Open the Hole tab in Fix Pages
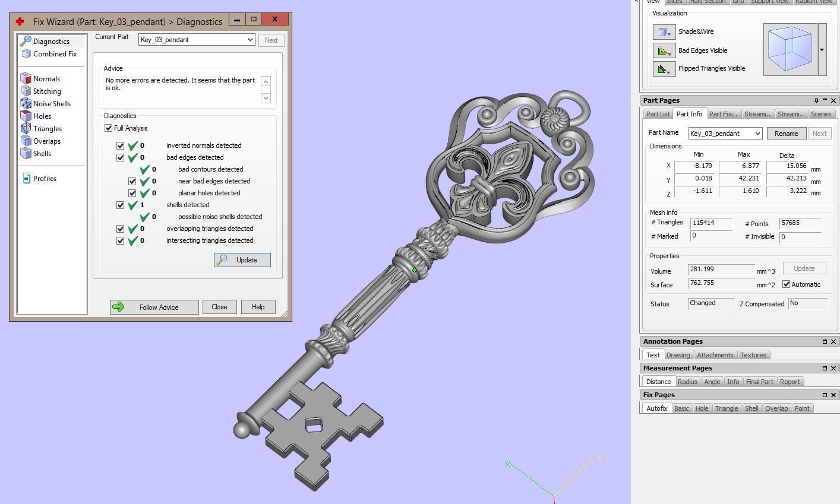The height and width of the screenshot is (504, 840). (702, 408)
